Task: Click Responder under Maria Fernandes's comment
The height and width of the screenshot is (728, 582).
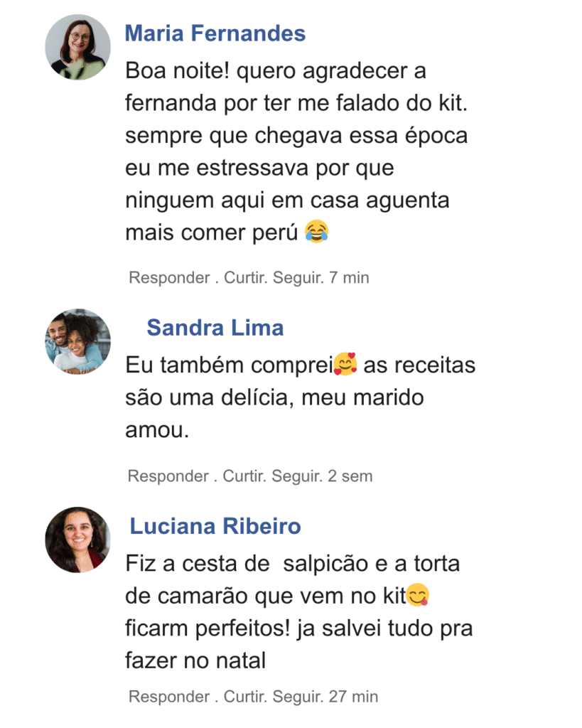Action: (168, 277)
